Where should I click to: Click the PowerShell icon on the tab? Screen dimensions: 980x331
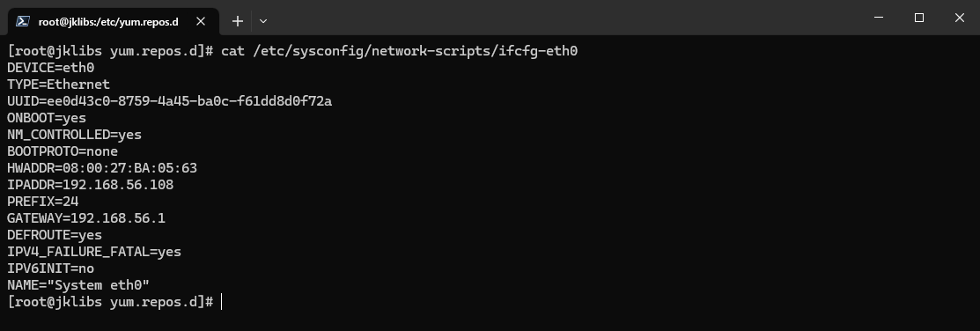pyautogui.click(x=23, y=21)
